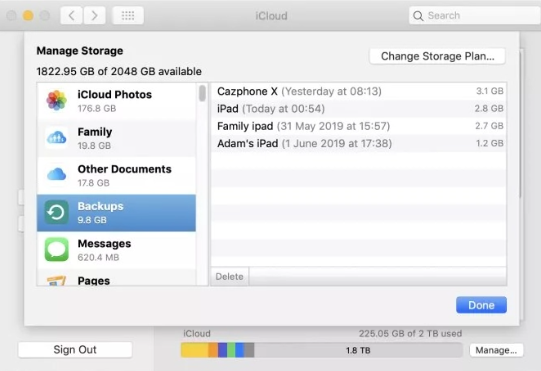Select the iPad backup from today

point(359,109)
